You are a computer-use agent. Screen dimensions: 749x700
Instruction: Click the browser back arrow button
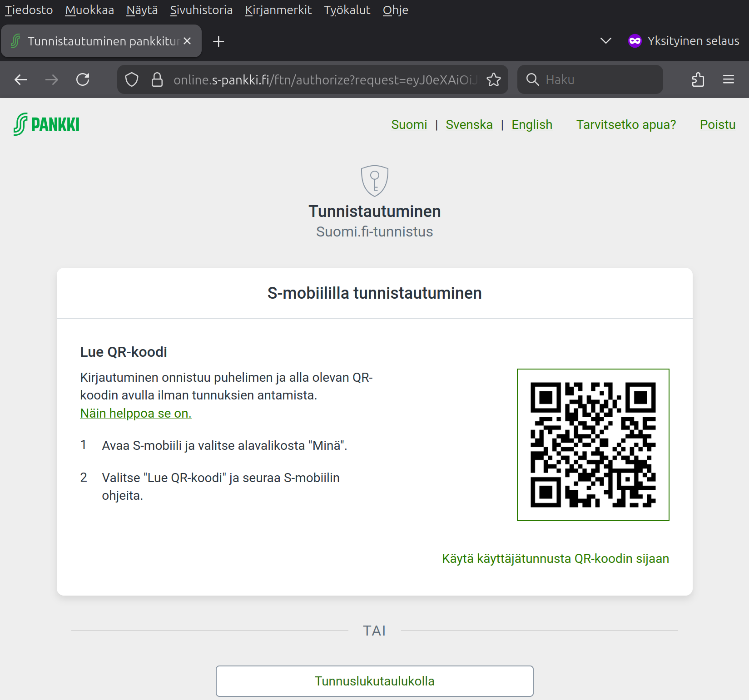(x=21, y=80)
